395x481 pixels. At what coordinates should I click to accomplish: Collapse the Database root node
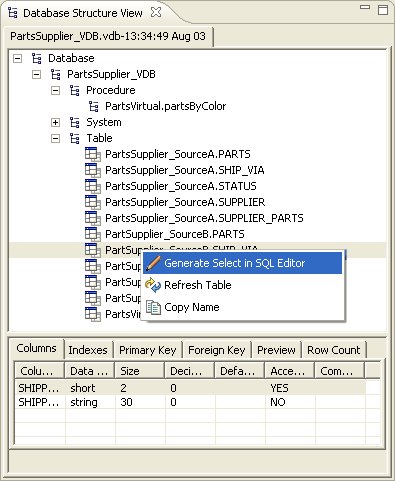[17, 59]
